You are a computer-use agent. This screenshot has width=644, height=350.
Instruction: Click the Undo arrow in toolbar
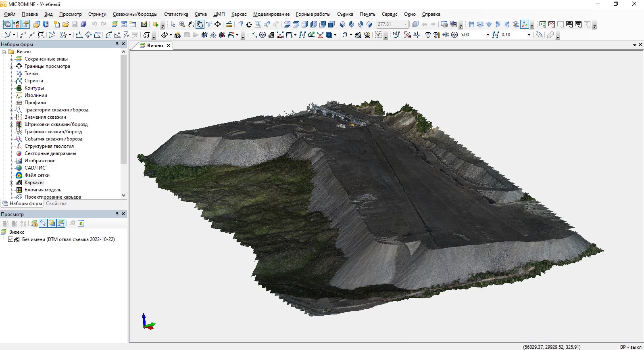pyautogui.click(x=94, y=24)
